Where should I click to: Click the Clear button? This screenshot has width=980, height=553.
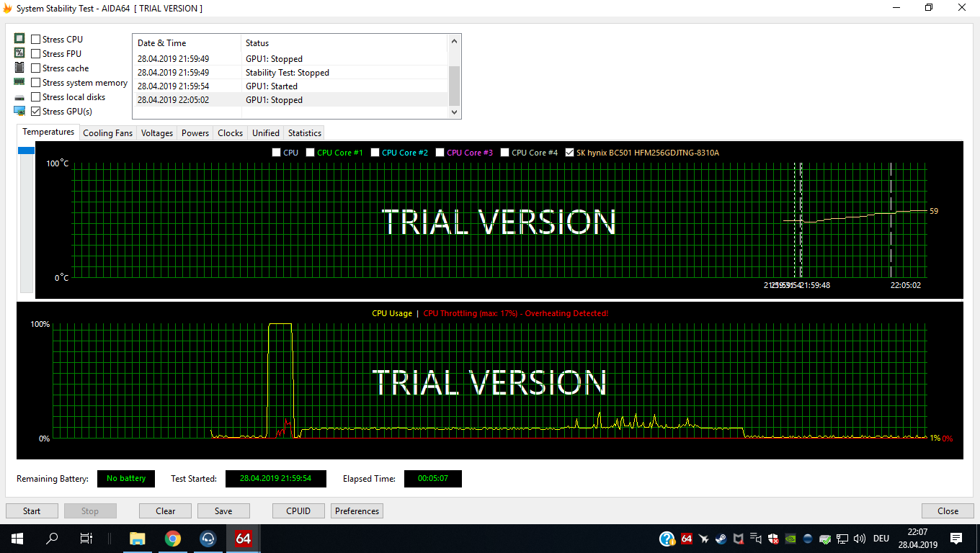[166, 511]
